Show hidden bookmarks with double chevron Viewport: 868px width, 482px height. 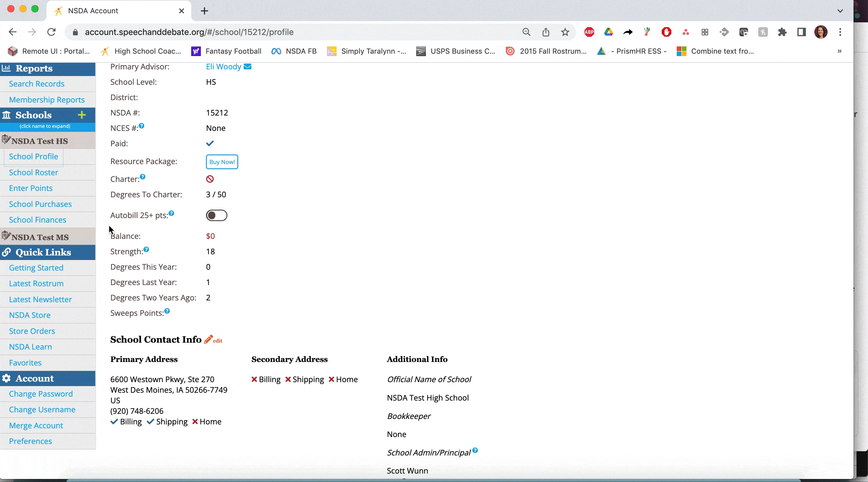[839, 51]
